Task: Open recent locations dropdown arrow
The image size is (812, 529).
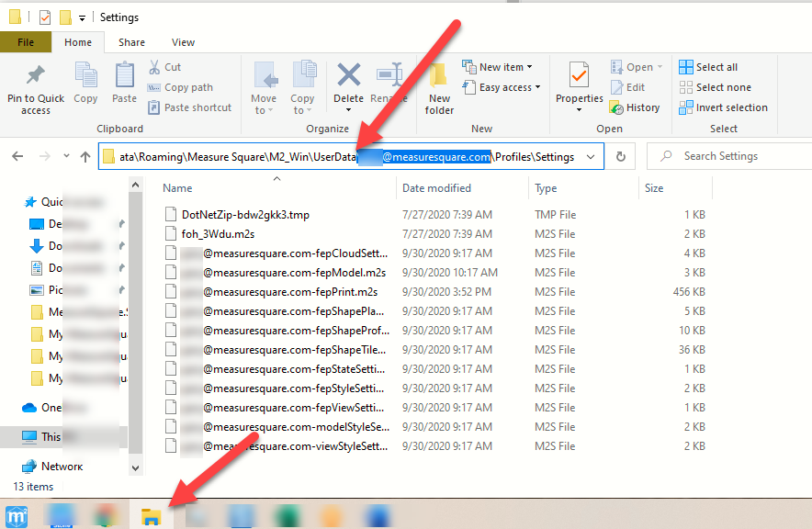Action: coord(66,156)
